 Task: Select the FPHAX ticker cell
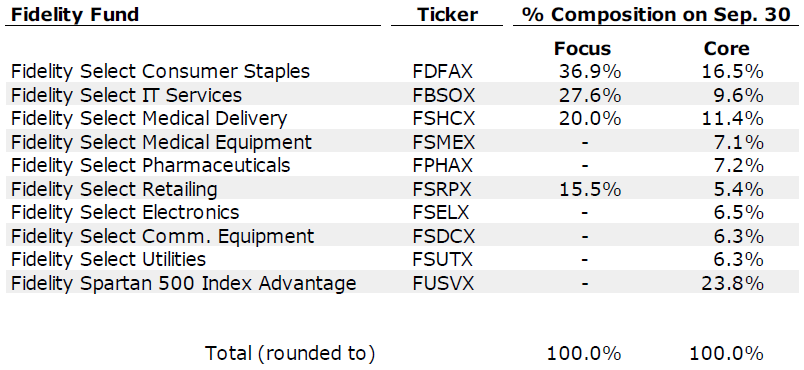pos(444,166)
